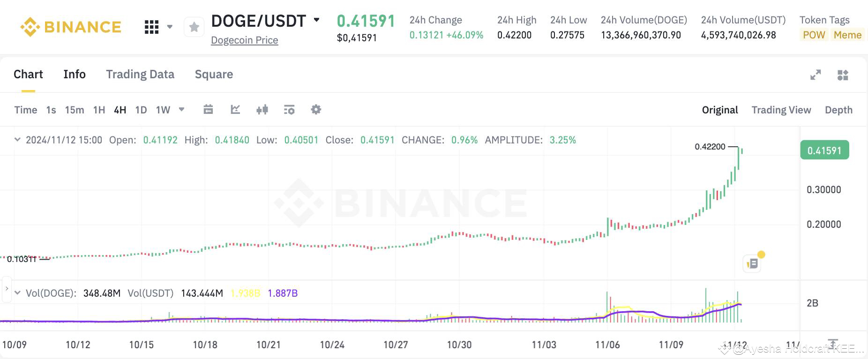The image size is (868, 359).
Task: Switch to the Trading Data tab
Action: point(140,74)
